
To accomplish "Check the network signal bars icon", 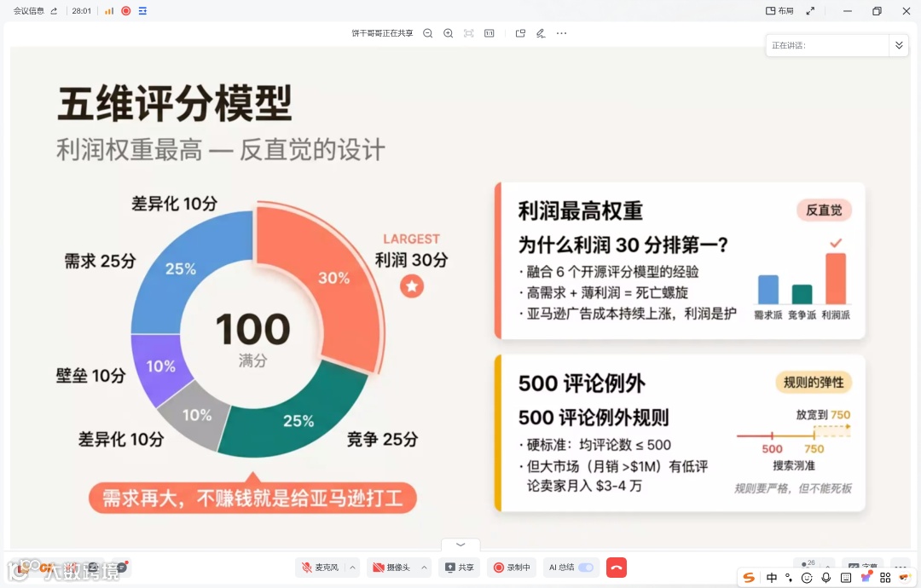I will [109, 11].
